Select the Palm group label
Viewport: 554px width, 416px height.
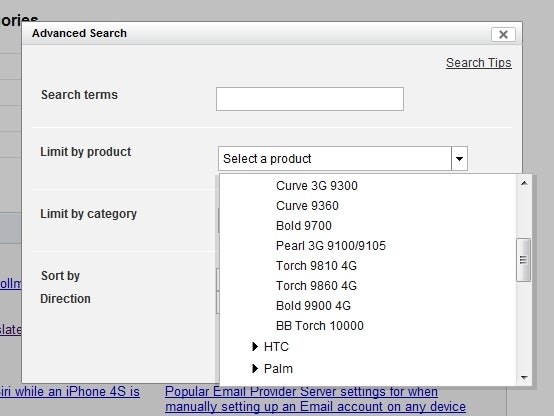pyautogui.click(x=278, y=369)
